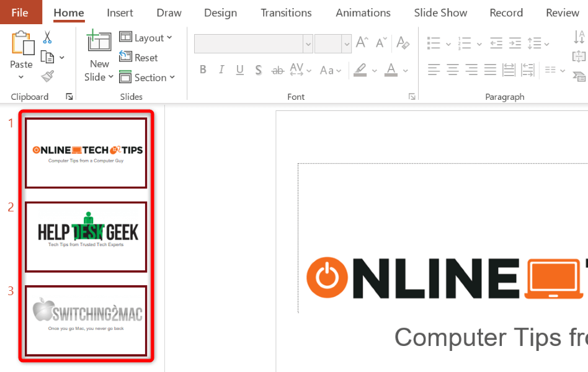The height and width of the screenshot is (372, 588).
Task: Click the Copy icon
Action: point(47,58)
